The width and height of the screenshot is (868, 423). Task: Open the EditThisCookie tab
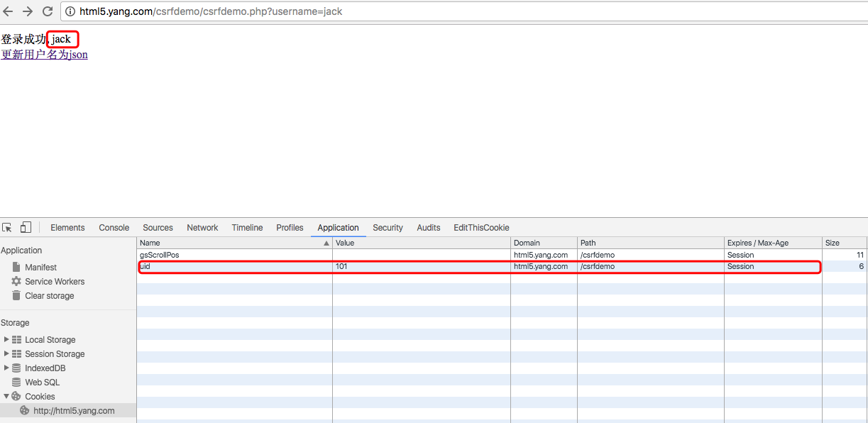click(x=481, y=228)
